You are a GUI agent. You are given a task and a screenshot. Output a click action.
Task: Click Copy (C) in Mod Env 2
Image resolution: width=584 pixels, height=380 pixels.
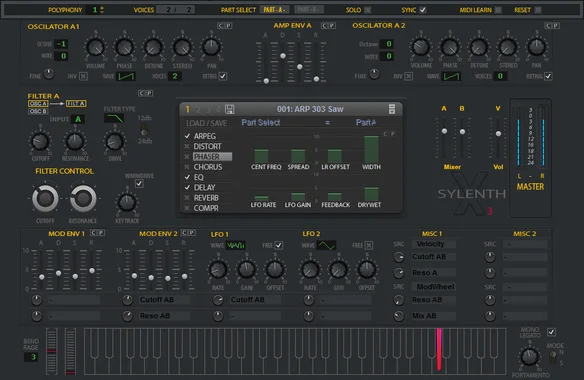(184, 233)
